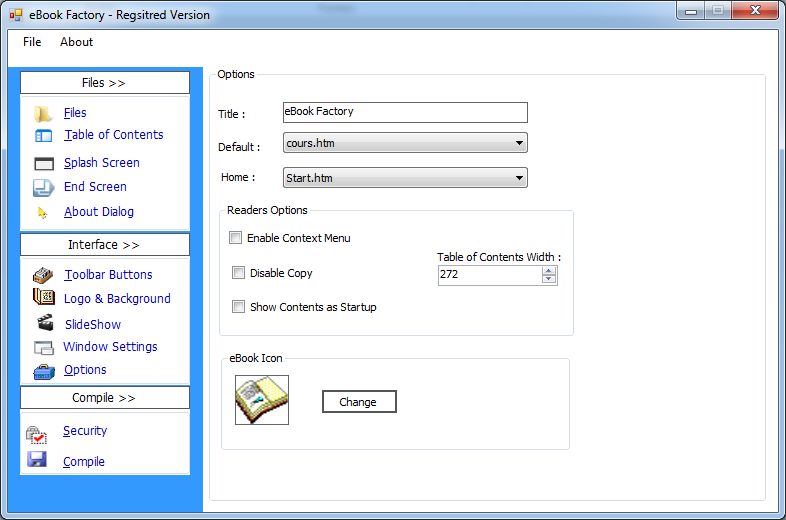Screen dimensions: 786x520
Task: Click the Logo & Background book icon
Action: (44, 297)
